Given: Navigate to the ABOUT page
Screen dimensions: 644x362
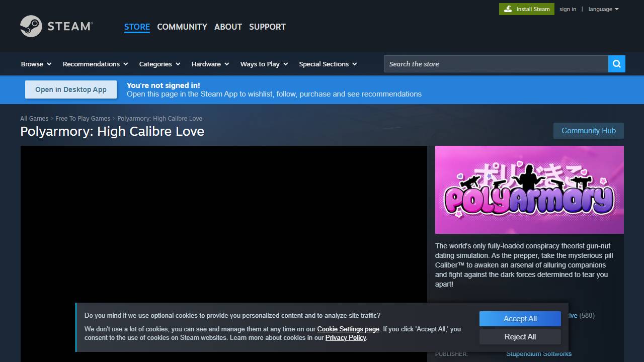Looking at the screenshot, I should (x=228, y=27).
